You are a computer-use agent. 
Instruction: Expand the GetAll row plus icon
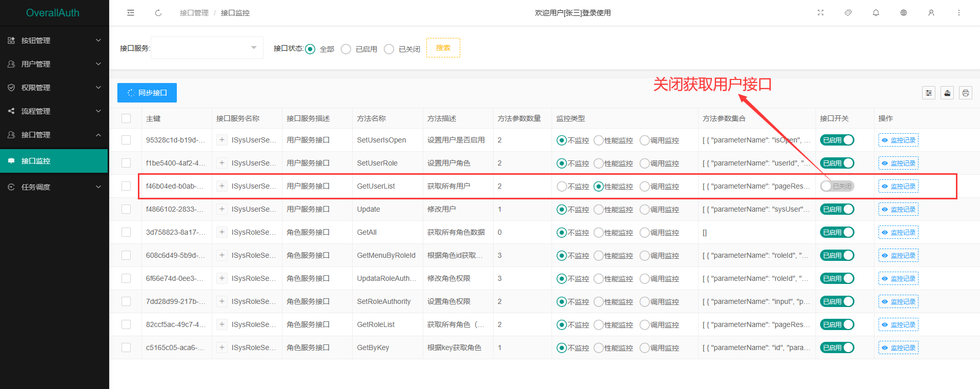click(x=222, y=232)
